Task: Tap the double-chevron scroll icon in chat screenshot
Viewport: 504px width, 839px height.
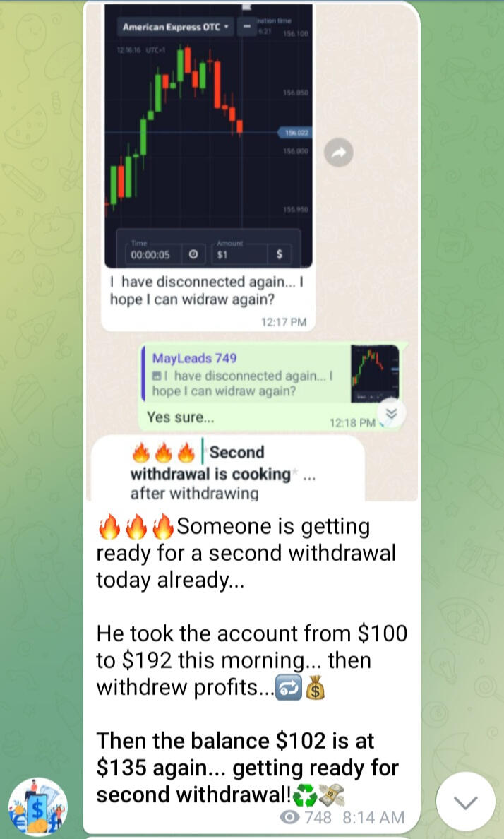Action: (x=392, y=414)
